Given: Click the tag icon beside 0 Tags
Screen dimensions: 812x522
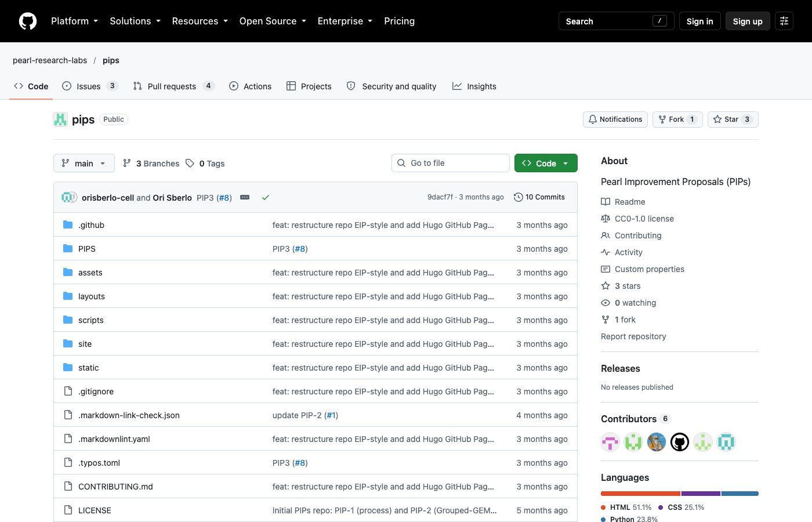Looking at the screenshot, I should point(190,164).
